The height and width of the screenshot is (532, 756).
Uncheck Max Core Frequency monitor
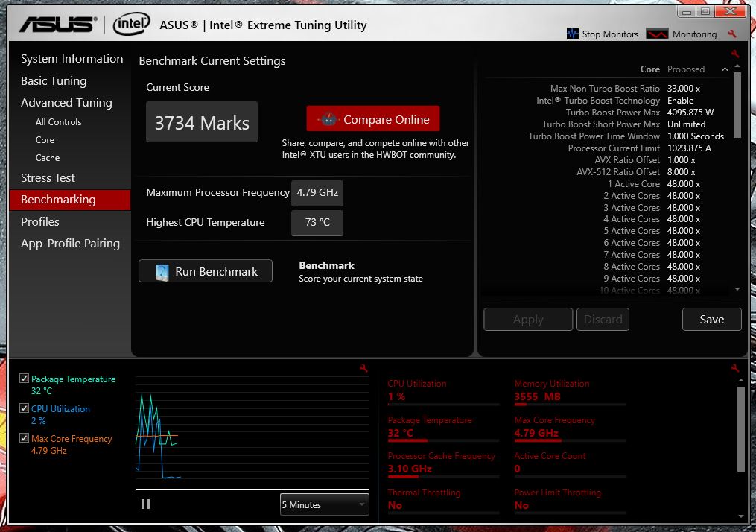tap(24, 438)
